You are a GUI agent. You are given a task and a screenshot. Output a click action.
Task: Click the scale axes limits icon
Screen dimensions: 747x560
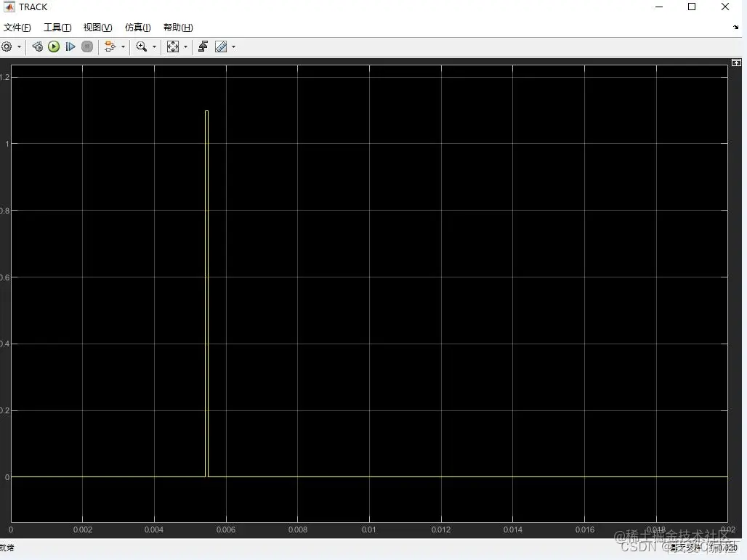(173, 46)
